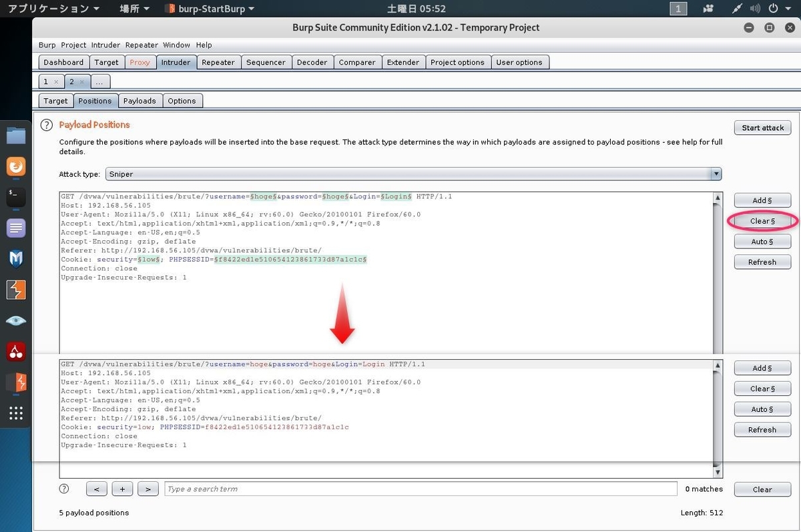Click the 'Payload Positions' heading
The width and height of the screenshot is (801, 532).
pos(94,125)
